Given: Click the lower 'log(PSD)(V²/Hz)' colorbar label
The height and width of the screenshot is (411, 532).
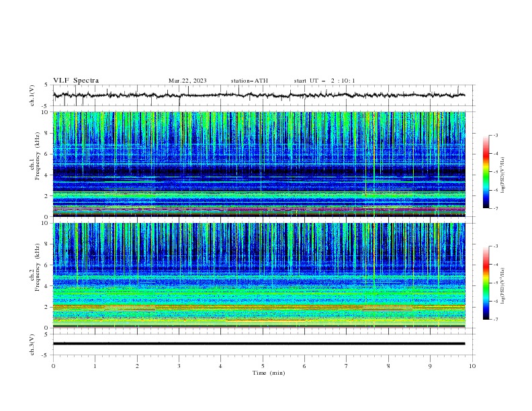Looking at the screenshot, I should click(502, 285).
